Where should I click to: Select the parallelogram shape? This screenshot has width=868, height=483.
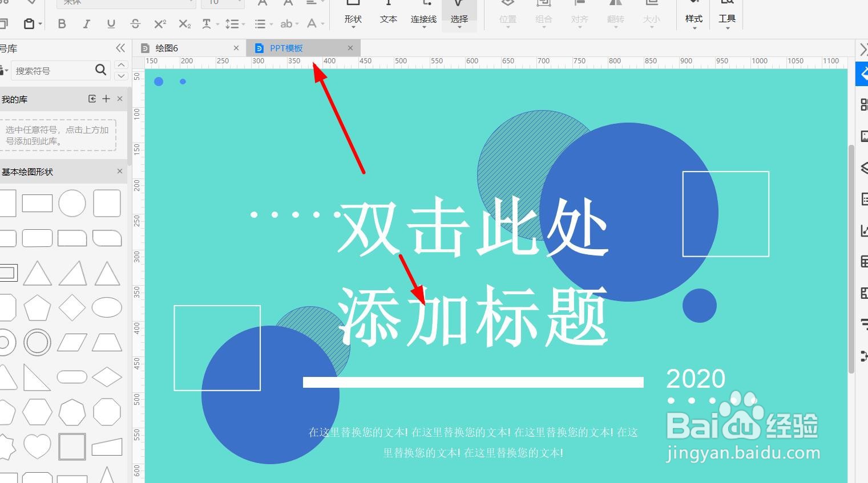[72, 343]
